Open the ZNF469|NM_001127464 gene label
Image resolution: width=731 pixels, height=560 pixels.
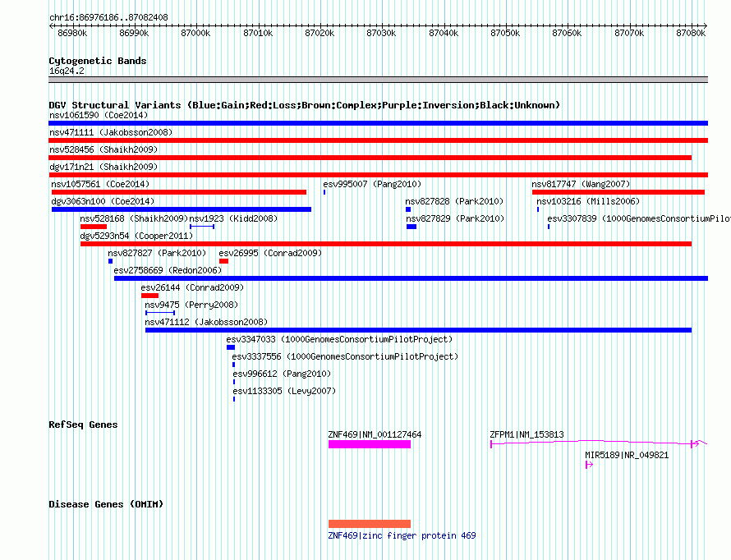coord(375,434)
